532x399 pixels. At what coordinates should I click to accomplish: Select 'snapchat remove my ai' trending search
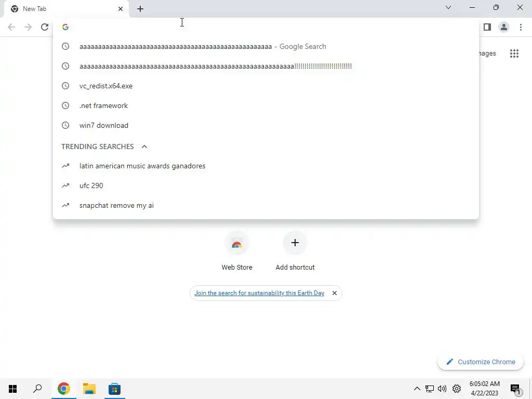[x=266, y=205]
